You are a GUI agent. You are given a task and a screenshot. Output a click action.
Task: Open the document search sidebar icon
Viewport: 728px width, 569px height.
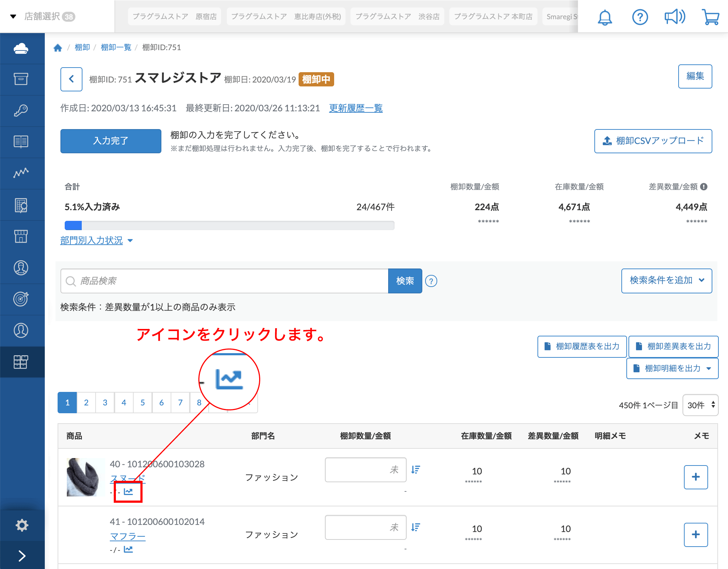click(21, 205)
